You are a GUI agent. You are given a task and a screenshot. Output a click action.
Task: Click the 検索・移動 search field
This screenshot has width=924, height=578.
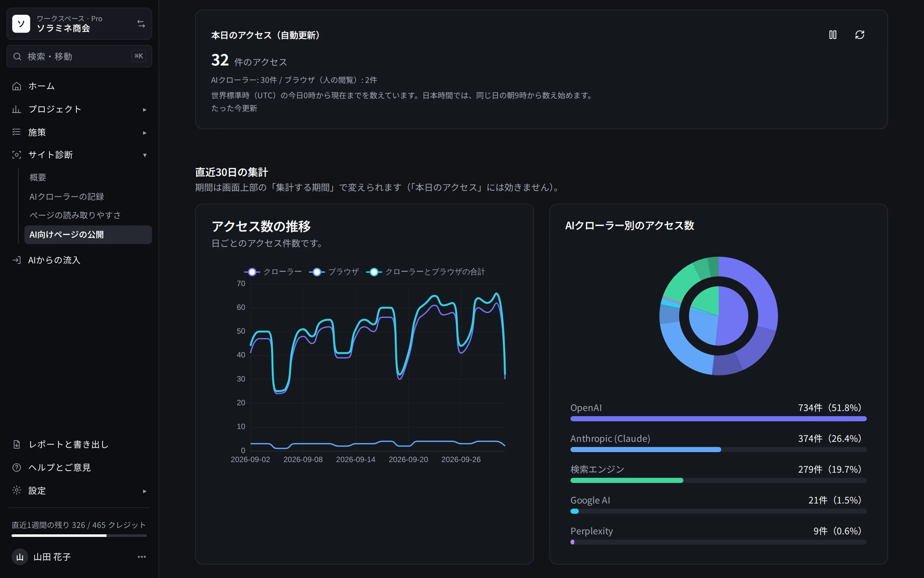[x=79, y=57]
